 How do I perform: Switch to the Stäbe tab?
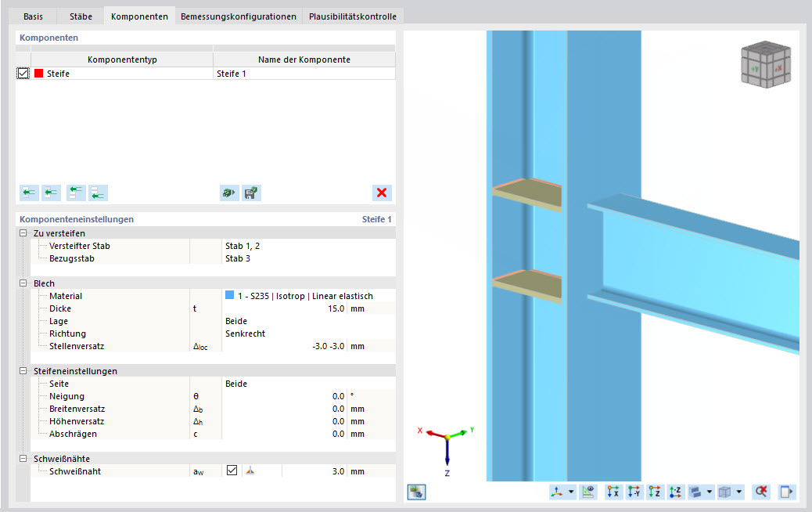(x=81, y=16)
